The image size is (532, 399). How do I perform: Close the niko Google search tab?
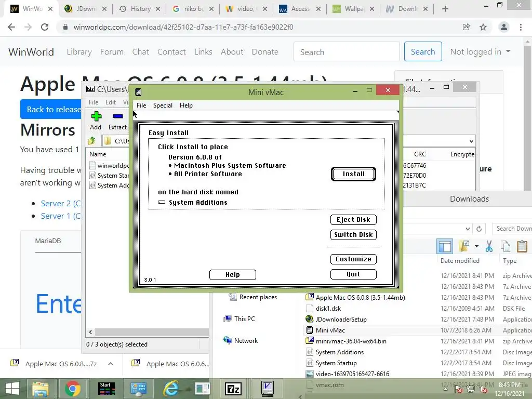211,9
